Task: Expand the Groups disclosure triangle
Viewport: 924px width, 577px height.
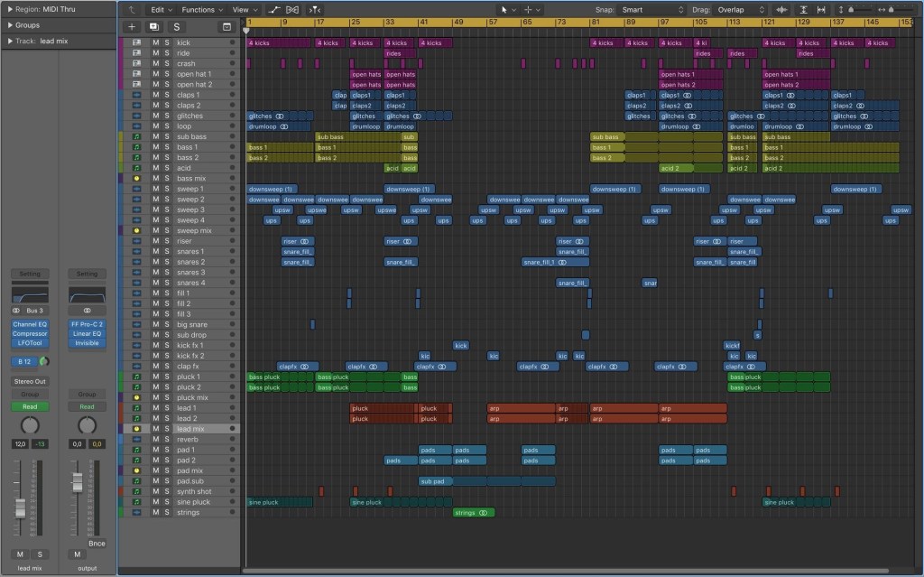Action: point(10,25)
